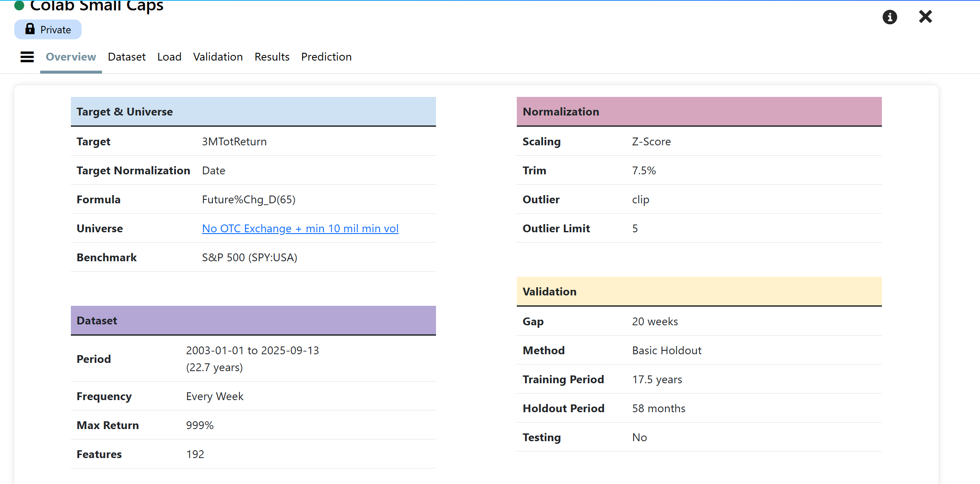The image size is (980, 484).
Task: Switch to the Overview tab
Action: pyautogui.click(x=71, y=57)
